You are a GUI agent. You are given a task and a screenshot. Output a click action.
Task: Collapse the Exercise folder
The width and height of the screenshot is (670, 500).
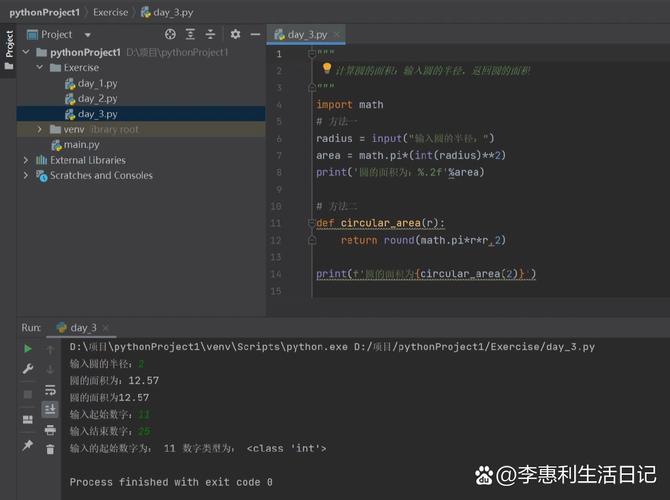click(x=40, y=68)
